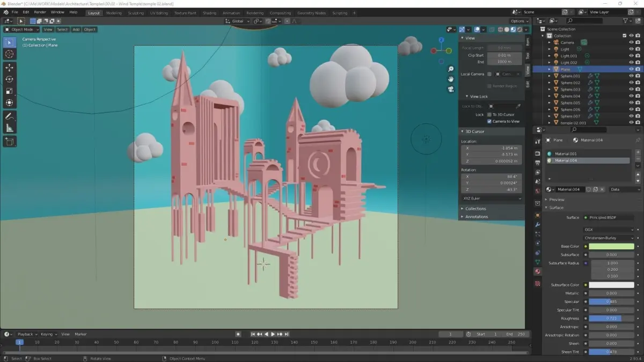The height and width of the screenshot is (362, 644).
Task: Click the pan view hand gizmo
Action: [451, 79]
